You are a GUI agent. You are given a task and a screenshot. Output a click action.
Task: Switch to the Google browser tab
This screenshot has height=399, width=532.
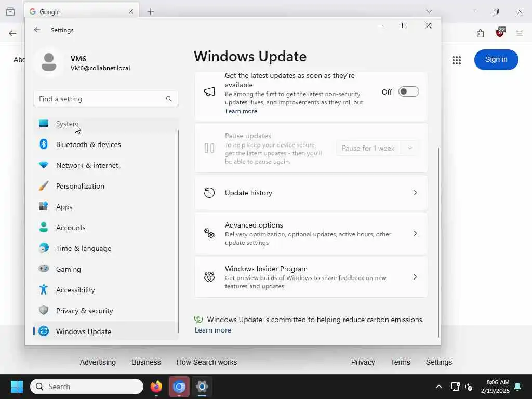tap(82, 11)
